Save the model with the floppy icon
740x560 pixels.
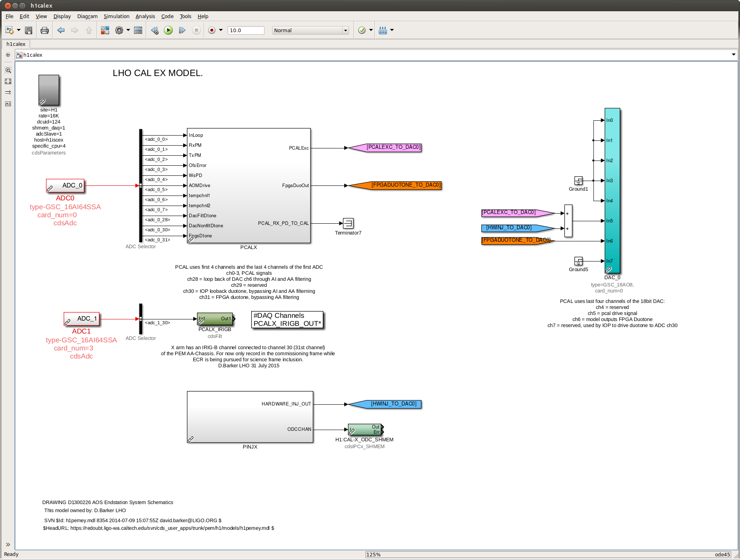[29, 30]
